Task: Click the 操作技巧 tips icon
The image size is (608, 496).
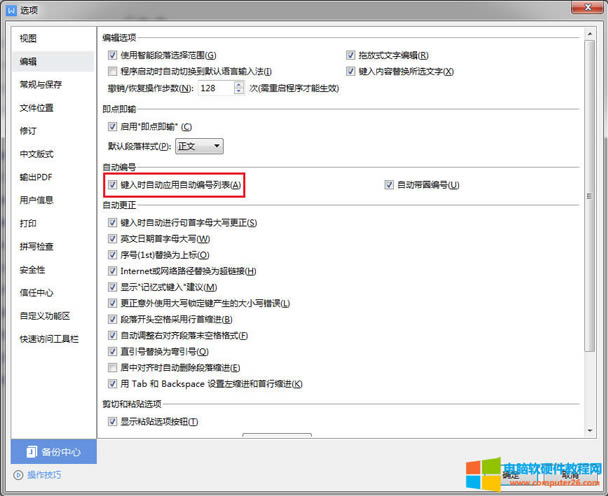Action: coord(18,474)
